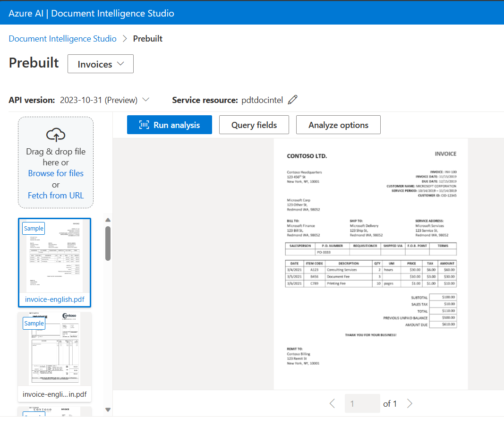Open the Invoices model dropdown

click(x=100, y=63)
